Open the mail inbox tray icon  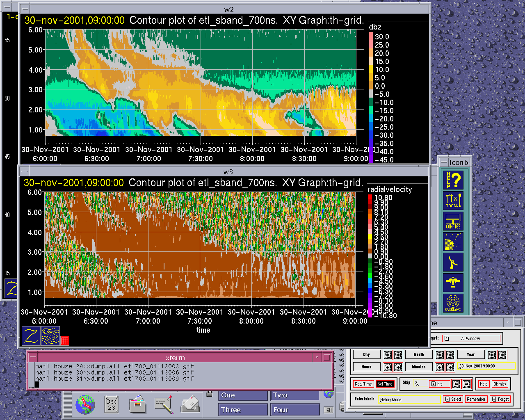190,404
